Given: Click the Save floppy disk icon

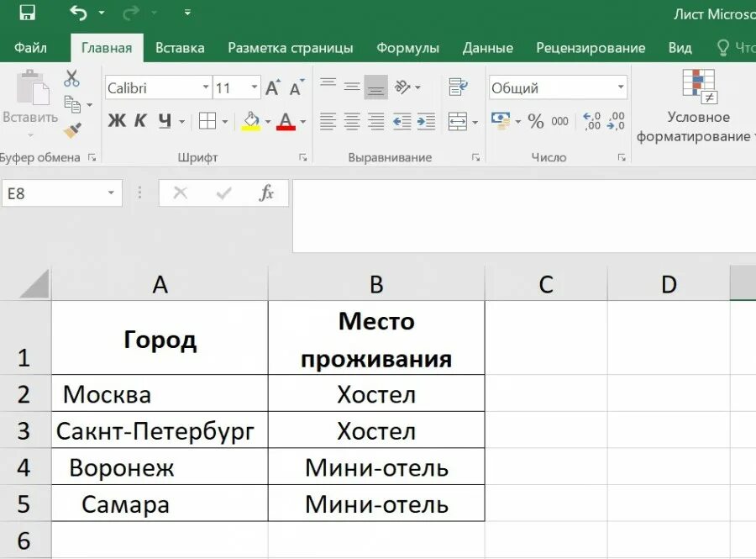Looking at the screenshot, I should point(27,13).
